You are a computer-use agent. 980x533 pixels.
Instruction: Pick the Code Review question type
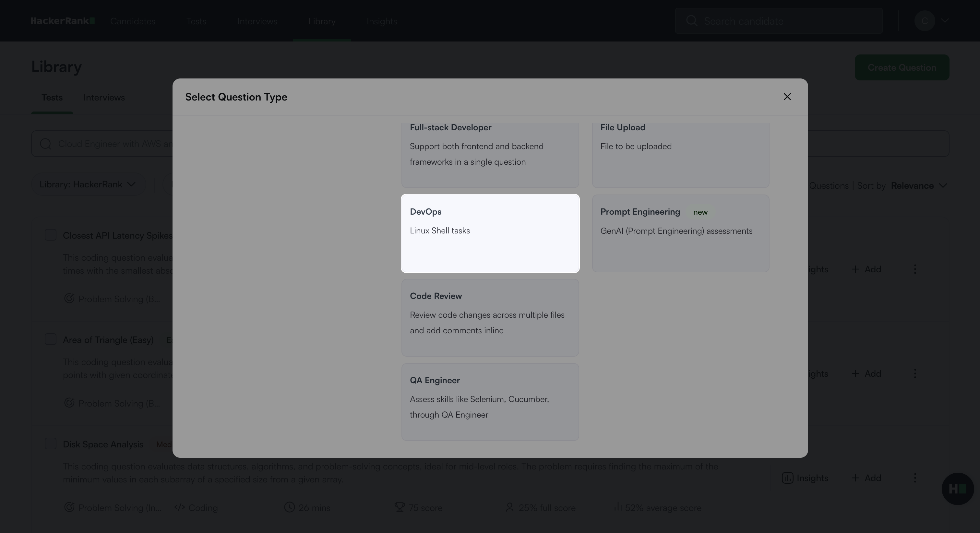(490, 318)
